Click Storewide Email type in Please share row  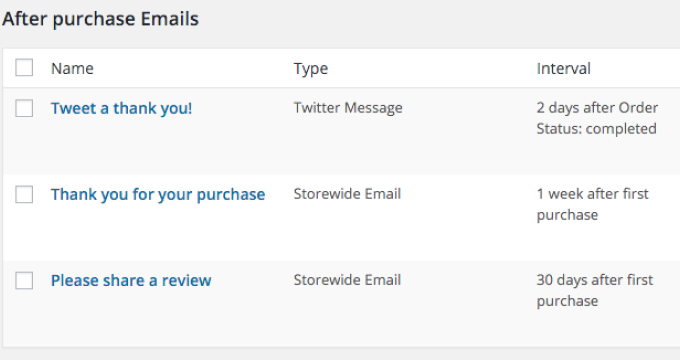(347, 280)
